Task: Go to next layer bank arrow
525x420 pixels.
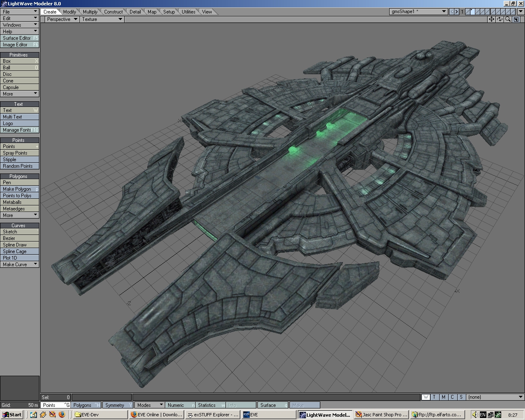Action: pos(457,11)
